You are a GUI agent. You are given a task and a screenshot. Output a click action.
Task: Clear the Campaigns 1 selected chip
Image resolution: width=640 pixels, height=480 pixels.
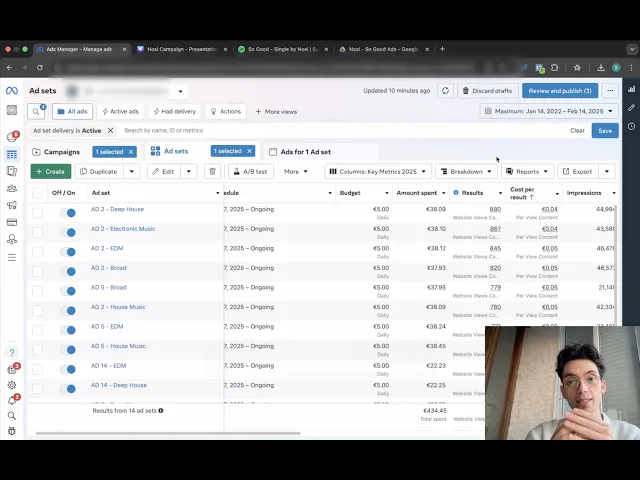click(x=131, y=152)
